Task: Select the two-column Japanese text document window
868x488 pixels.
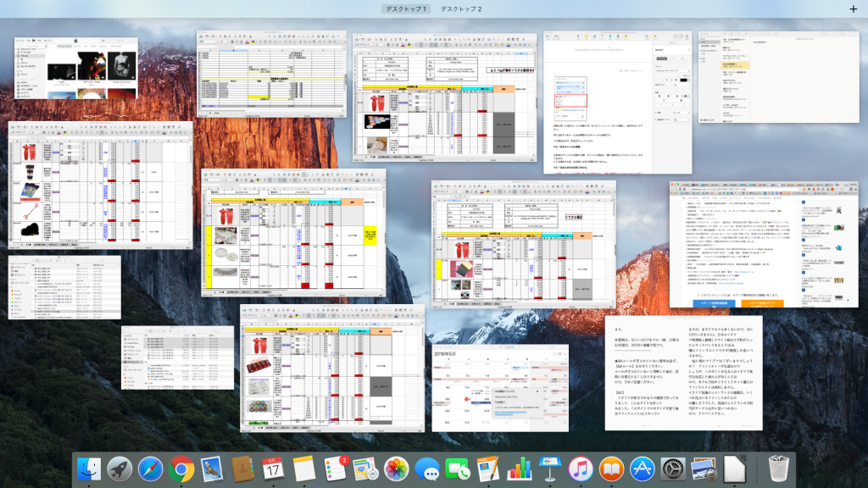Action: coord(684,373)
